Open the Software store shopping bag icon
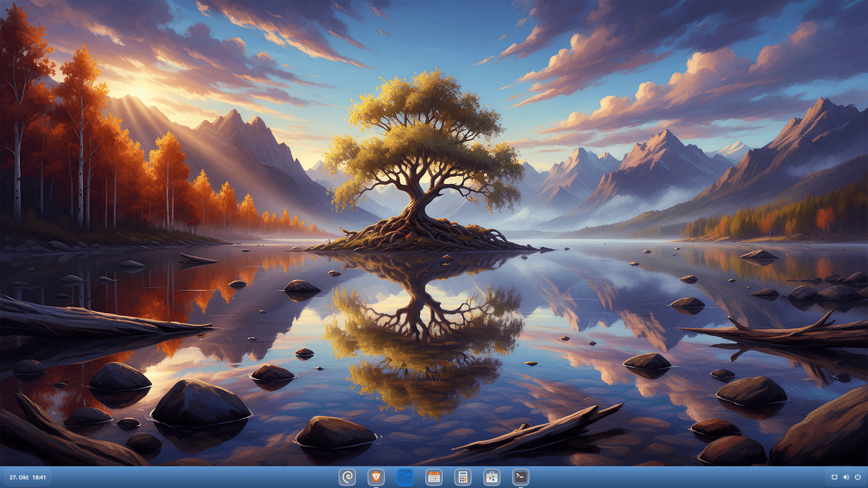 (x=491, y=477)
